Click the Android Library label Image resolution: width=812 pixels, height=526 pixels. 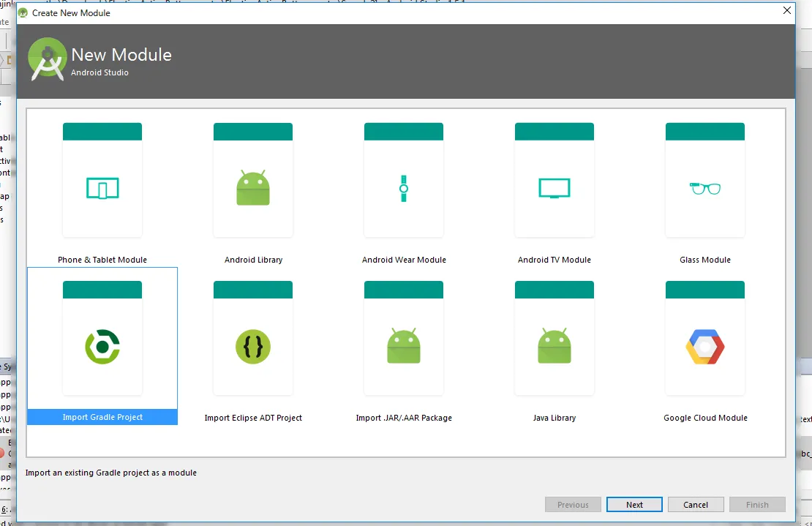pos(253,260)
